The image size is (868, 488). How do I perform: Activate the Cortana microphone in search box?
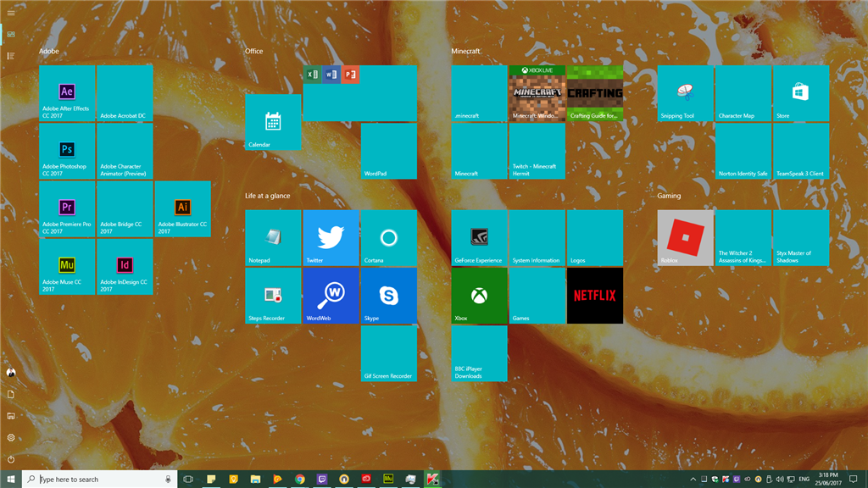[x=169, y=480]
